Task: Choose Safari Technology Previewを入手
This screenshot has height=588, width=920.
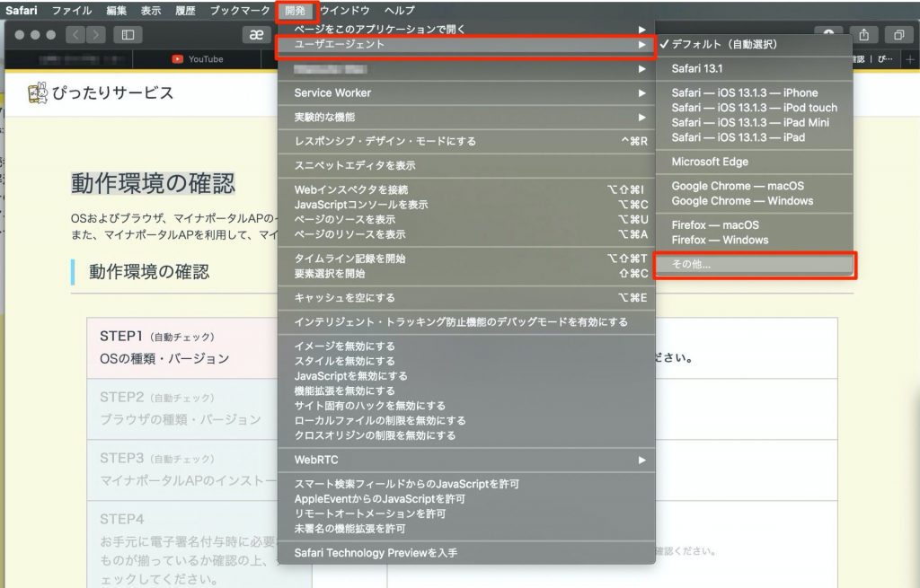Action: tap(466, 553)
